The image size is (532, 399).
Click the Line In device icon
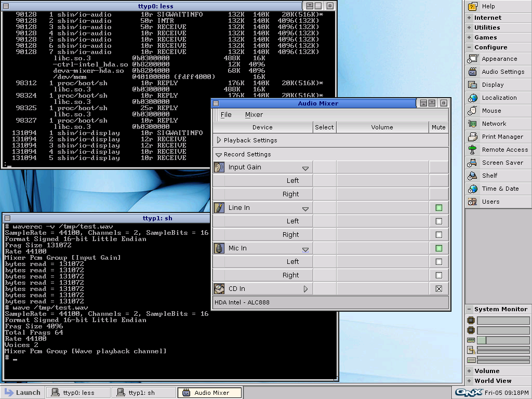219,208
